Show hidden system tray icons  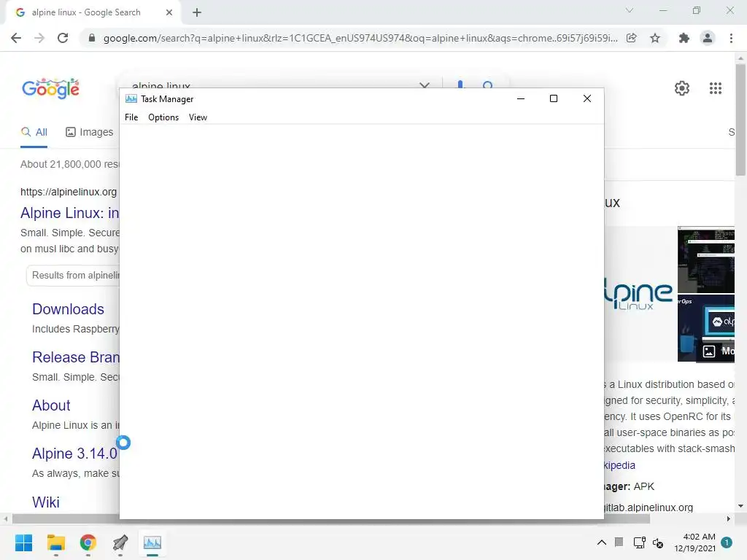602,542
